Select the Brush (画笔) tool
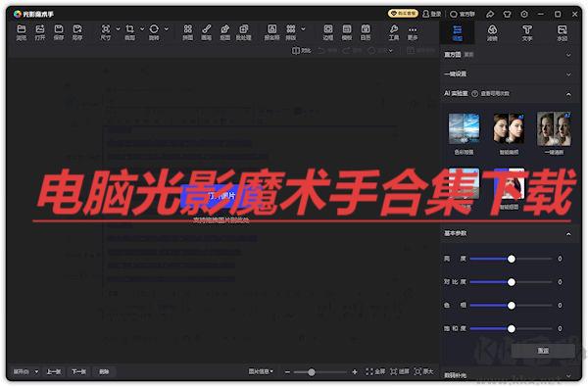 207,32
